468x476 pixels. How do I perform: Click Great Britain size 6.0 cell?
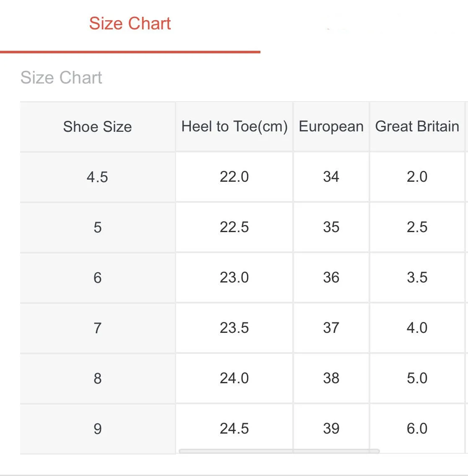(417, 429)
